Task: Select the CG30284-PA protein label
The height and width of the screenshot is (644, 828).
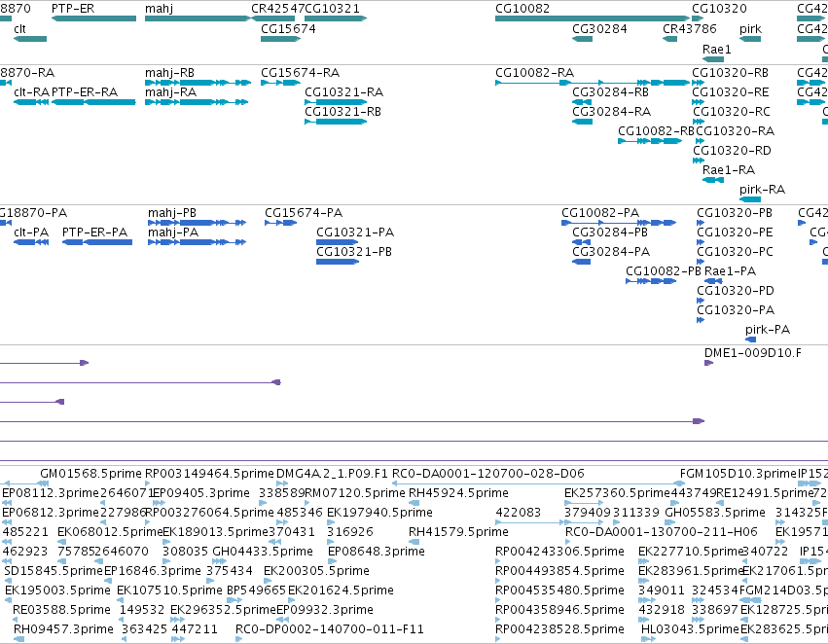Action: click(x=611, y=252)
